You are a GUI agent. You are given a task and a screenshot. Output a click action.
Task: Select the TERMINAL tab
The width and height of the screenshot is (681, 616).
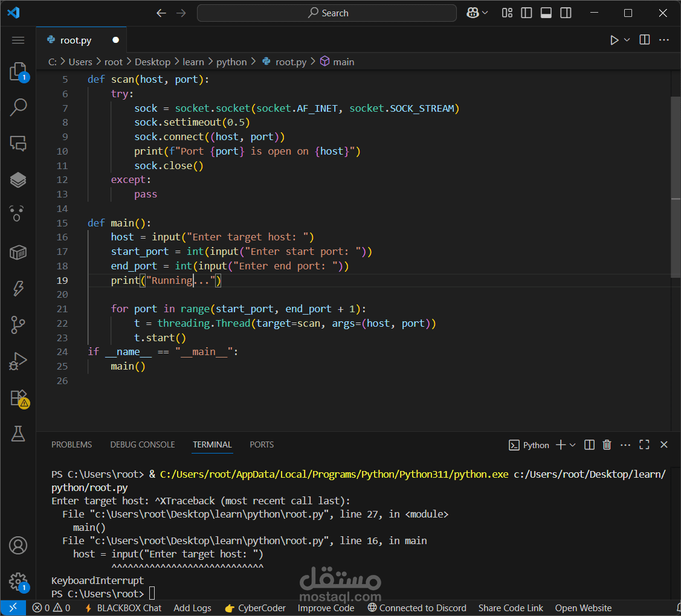tap(212, 445)
